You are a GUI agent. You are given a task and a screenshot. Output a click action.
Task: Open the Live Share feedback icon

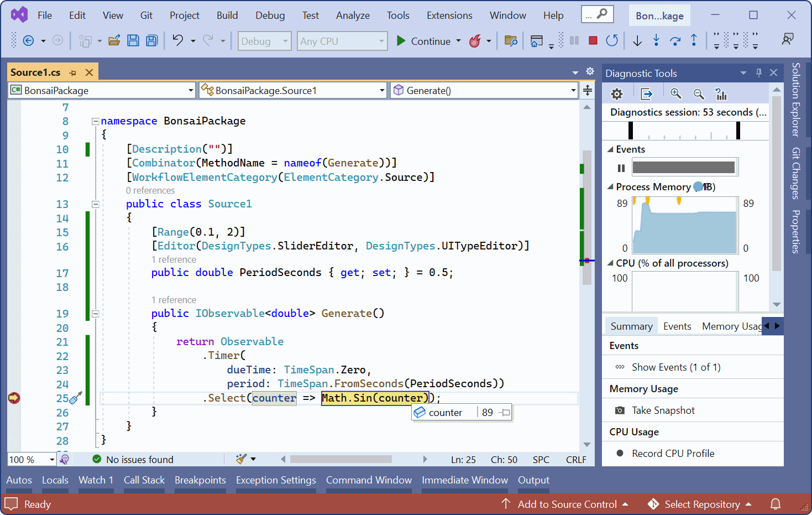pyautogui.click(x=788, y=39)
